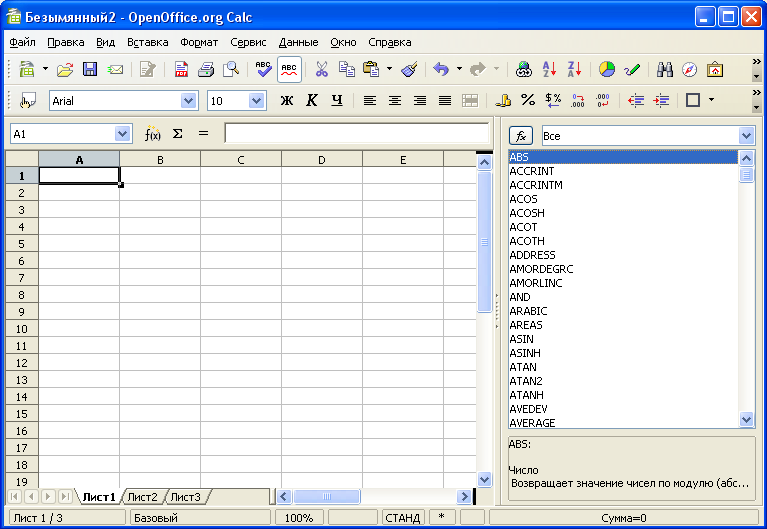Click the Sum sigma icon
This screenshot has height=529, width=767.
click(x=178, y=134)
